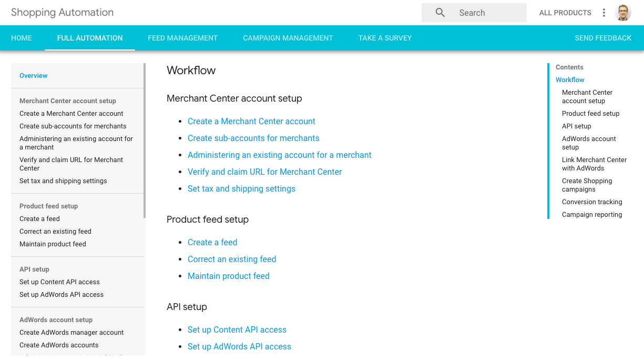Screen dimensions: 644x360
Task: Follow main link Set tax and shipping settings
Action: click(241, 189)
